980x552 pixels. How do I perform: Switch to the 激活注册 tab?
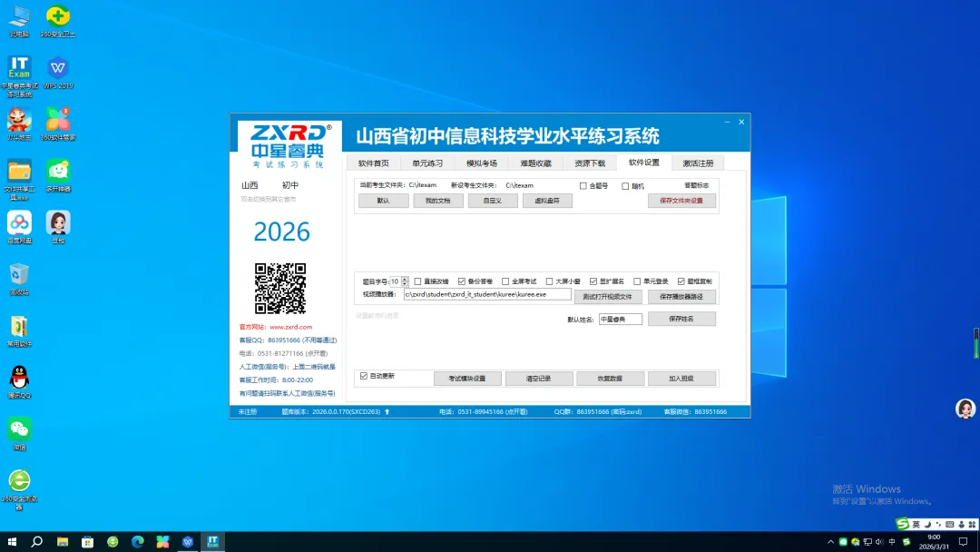tap(698, 163)
